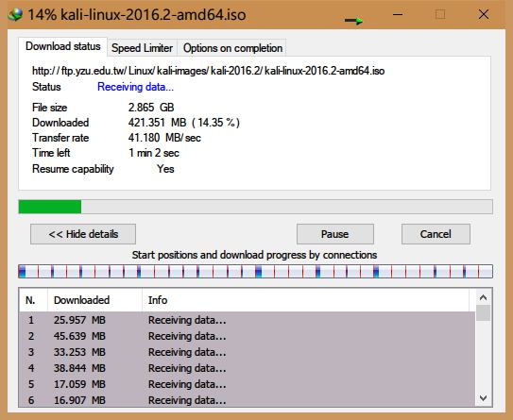Screen dimensions: 513x420
Task: Click the time left value 1 min 2 sec
Action: (154, 153)
